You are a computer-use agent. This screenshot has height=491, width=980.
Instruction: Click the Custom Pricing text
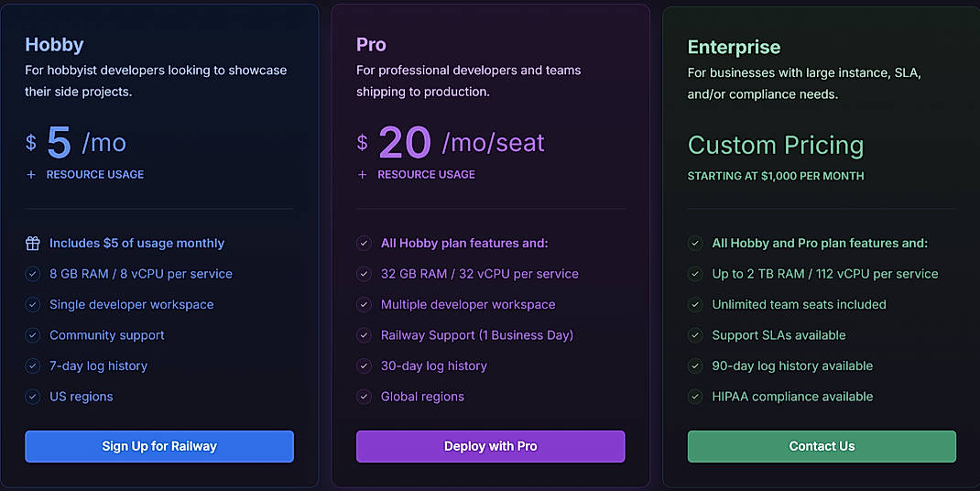click(x=775, y=145)
